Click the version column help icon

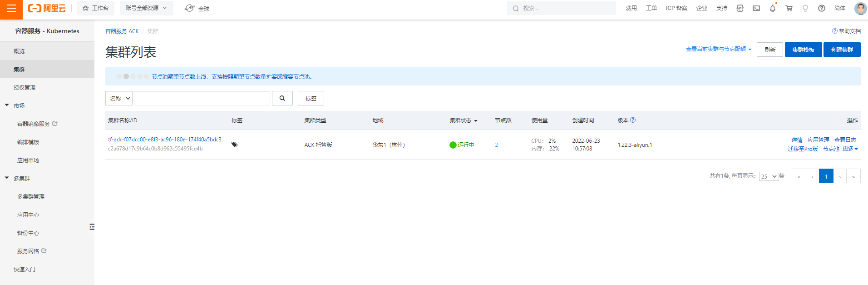(x=633, y=120)
